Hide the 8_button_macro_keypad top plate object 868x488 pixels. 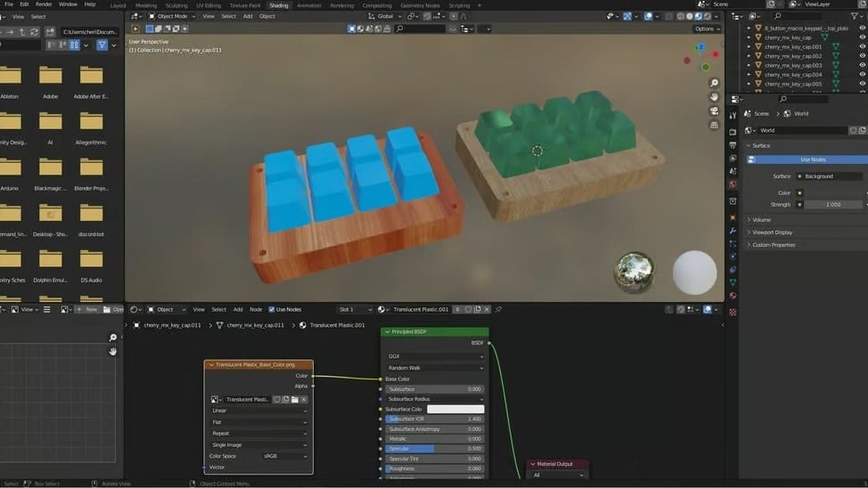(x=862, y=28)
